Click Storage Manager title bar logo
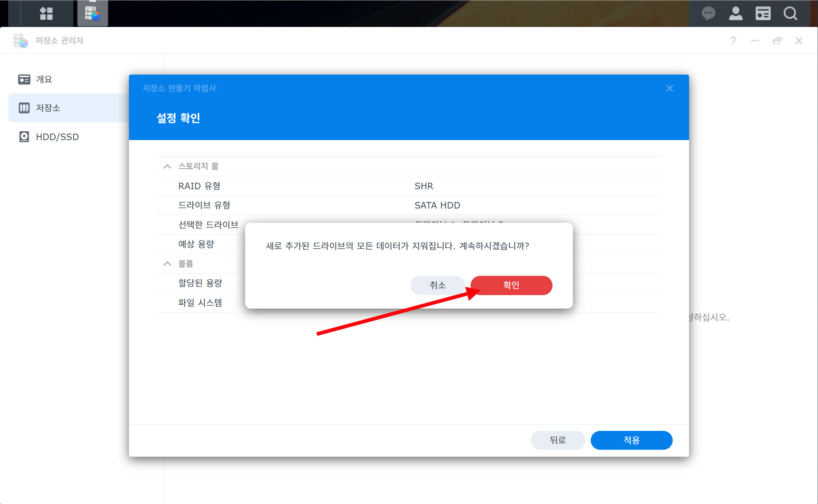The height and width of the screenshot is (504, 818). click(20, 40)
